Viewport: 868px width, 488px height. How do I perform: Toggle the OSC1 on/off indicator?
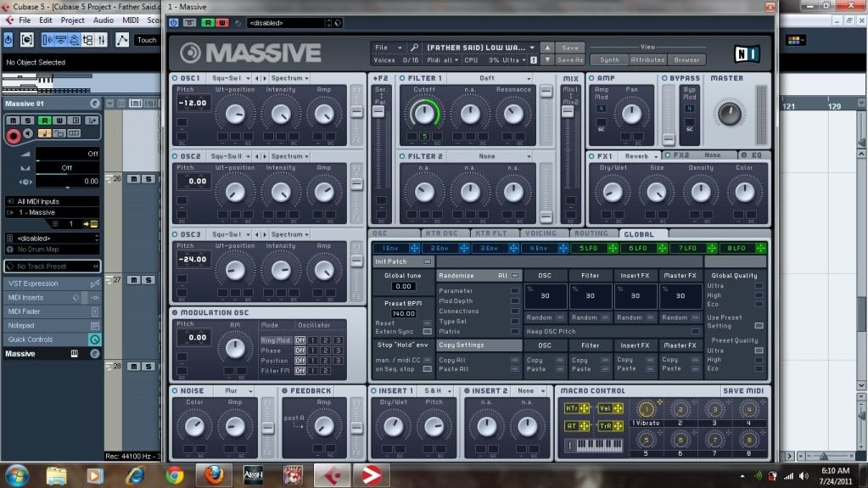tap(175, 78)
